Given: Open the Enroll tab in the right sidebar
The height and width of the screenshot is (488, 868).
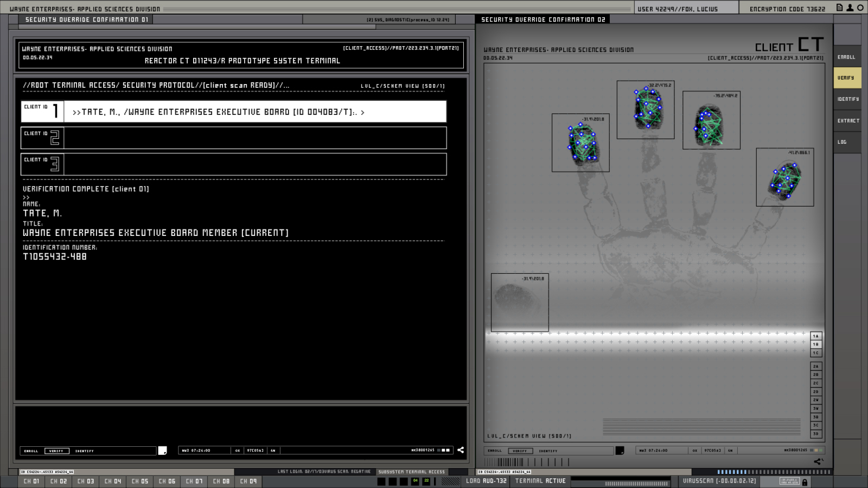Looking at the screenshot, I should coord(847,57).
